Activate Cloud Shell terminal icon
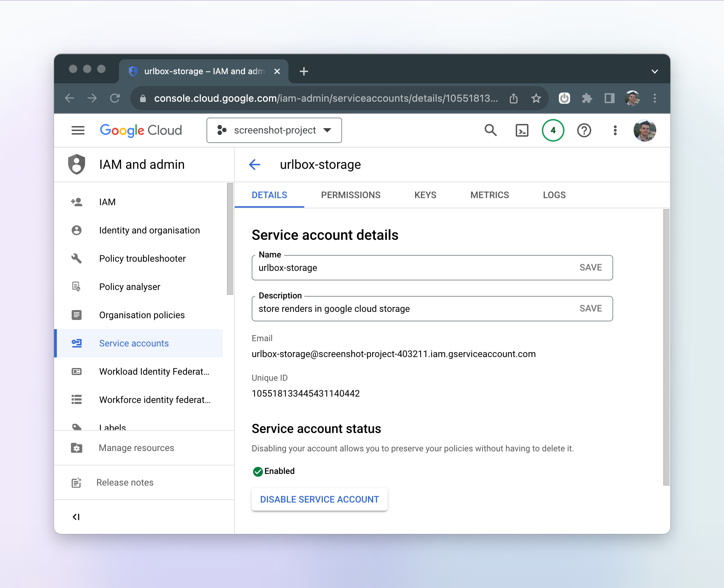 (522, 130)
